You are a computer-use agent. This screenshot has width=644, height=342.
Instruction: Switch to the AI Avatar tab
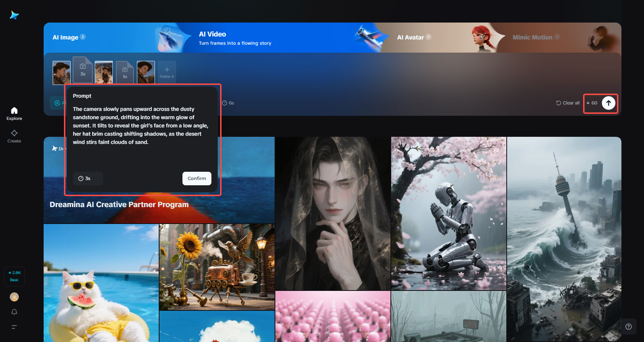pyautogui.click(x=414, y=37)
